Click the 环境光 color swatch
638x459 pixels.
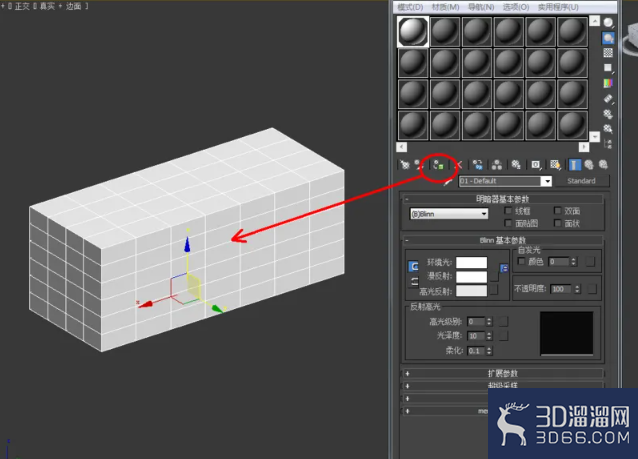(x=471, y=262)
